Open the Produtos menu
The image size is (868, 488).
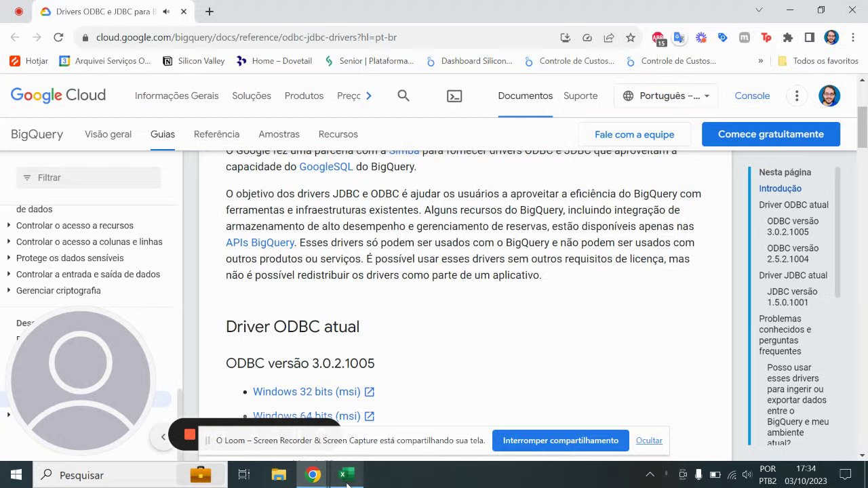click(x=304, y=96)
